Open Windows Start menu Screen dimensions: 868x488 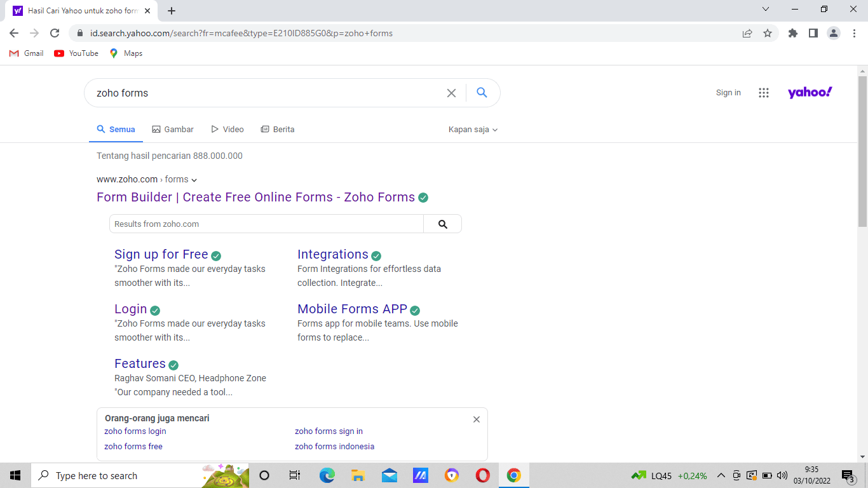(15, 475)
